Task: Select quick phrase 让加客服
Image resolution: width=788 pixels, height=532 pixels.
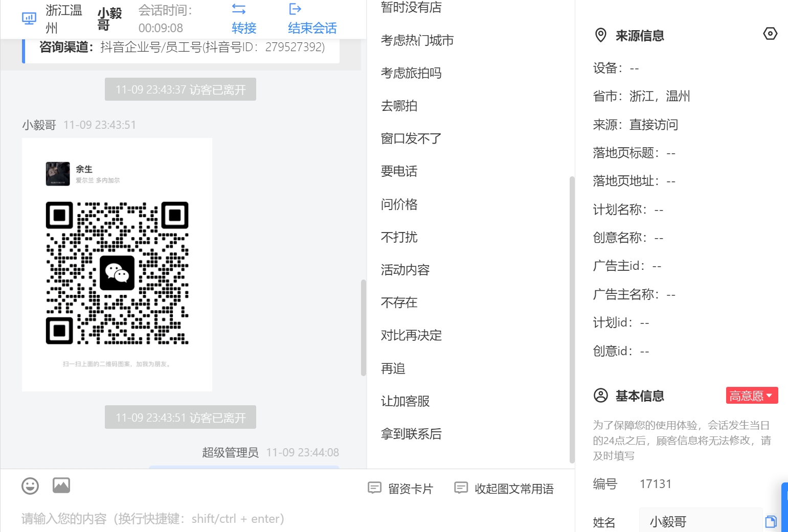Action: 406,401
